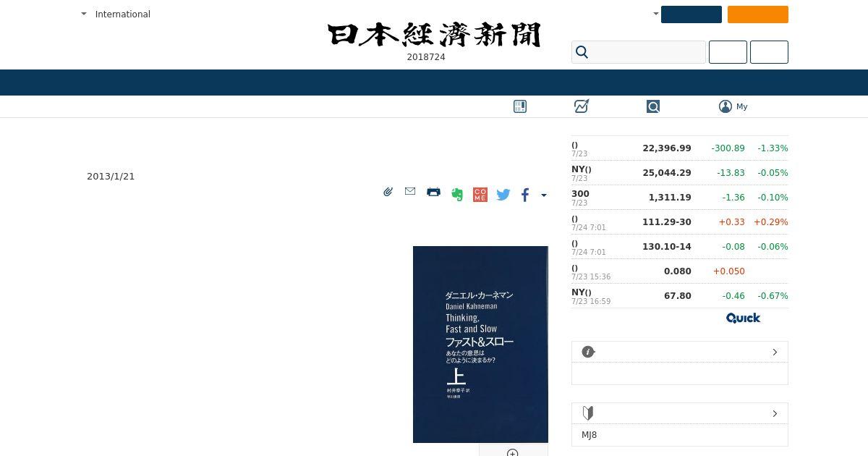Click the NY index value 25,044.29
This screenshot has height=456, width=868.
pos(667,173)
